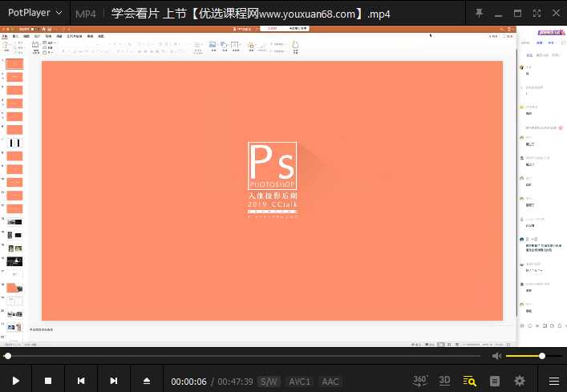The width and height of the screenshot is (567, 392).
Task: Open the settings gear control panel
Action: click(x=520, y=381)
